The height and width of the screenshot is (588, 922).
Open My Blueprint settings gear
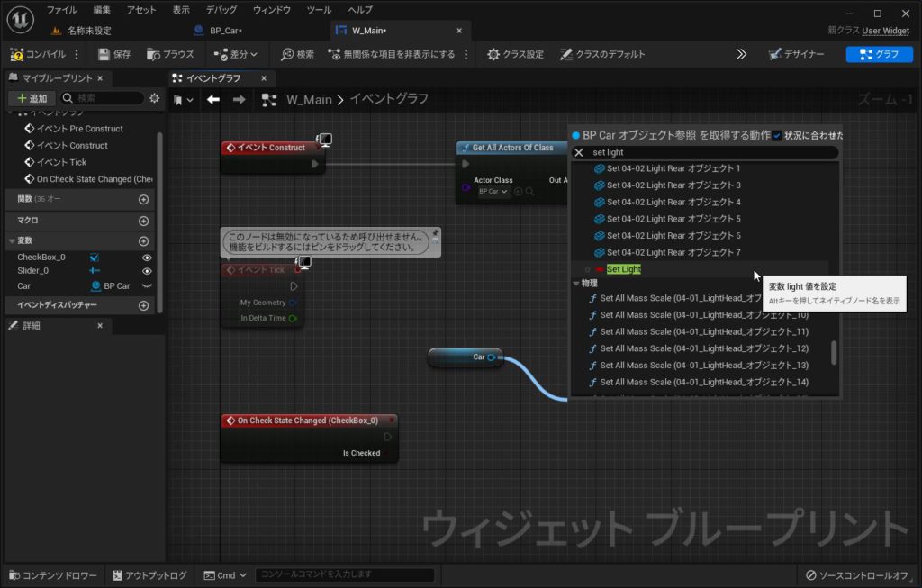(x=154, y=98)
